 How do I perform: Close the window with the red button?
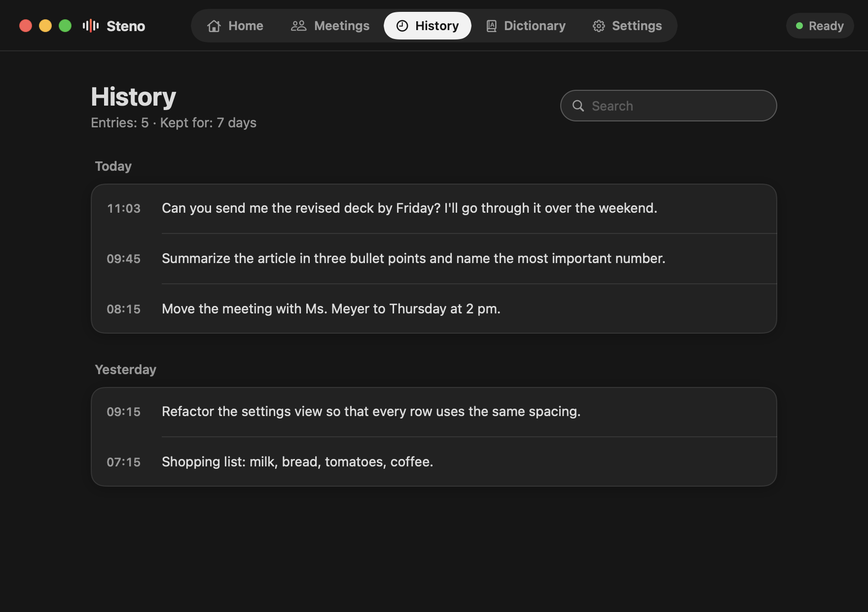[x=26, y=26]
